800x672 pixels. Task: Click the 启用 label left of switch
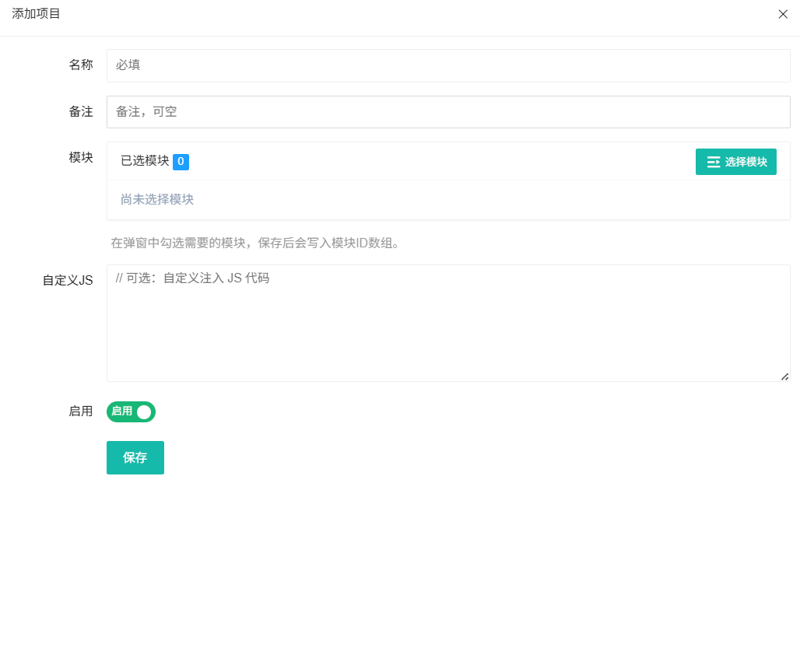tap(81, 411)
